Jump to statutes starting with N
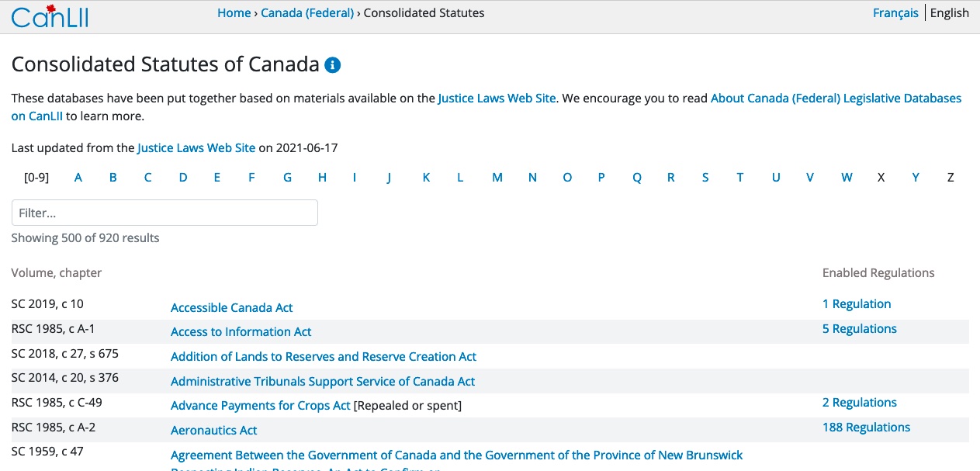 click(x=532, y=178)
